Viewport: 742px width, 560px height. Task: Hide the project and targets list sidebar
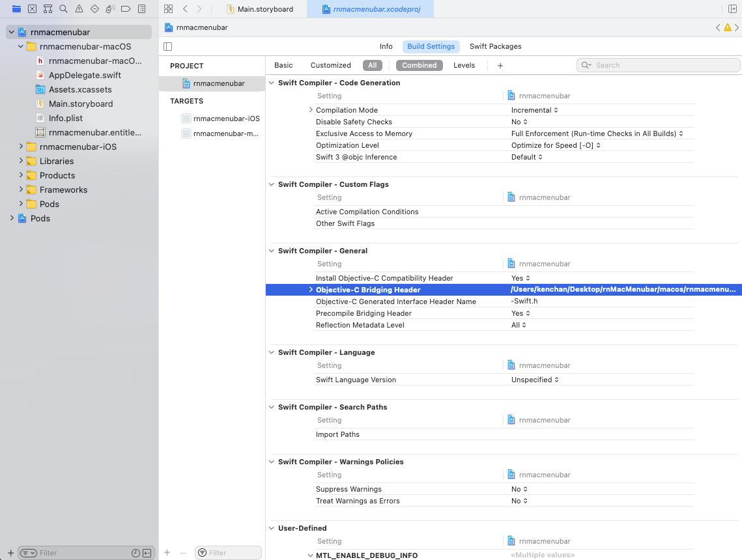click(x=168, y=46)
